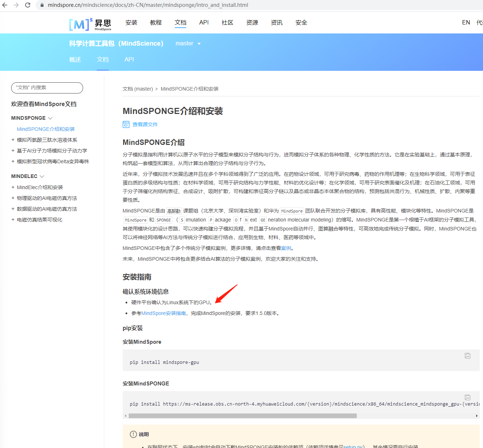Click the MindSPONGE介绍和安装 page heading
The height and width of the screenshot is (448, 483).
point(173,111)
